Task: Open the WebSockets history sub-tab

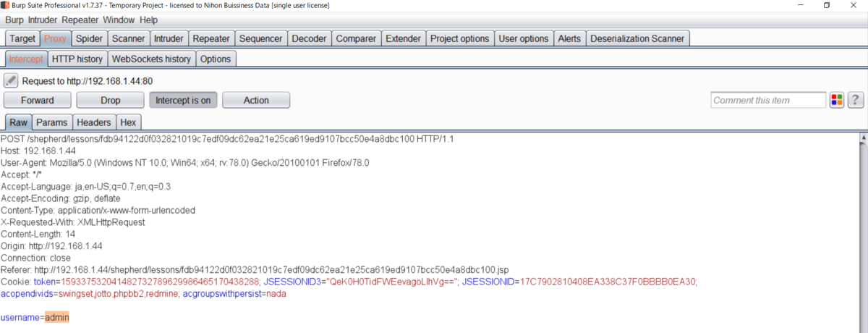Action: [151, 59]
